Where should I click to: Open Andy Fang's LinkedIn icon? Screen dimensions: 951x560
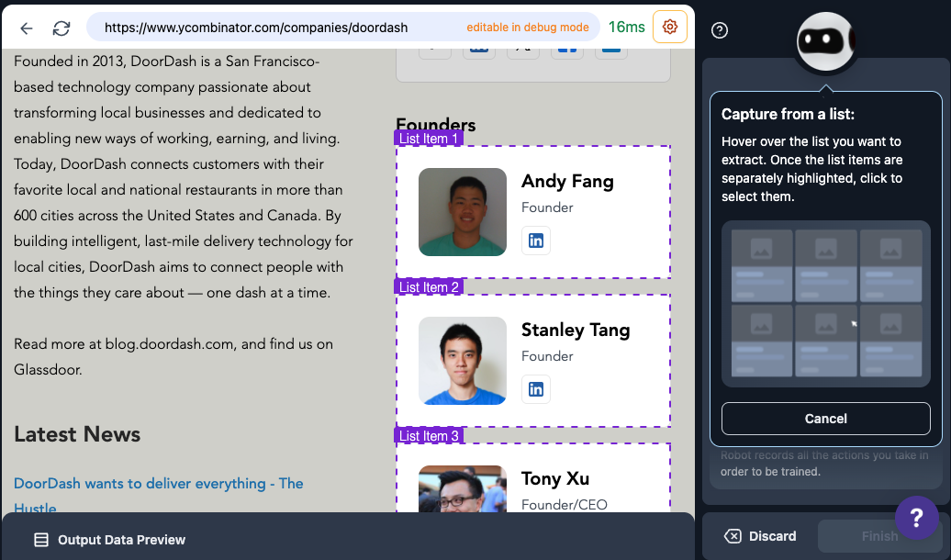point(536,241)
